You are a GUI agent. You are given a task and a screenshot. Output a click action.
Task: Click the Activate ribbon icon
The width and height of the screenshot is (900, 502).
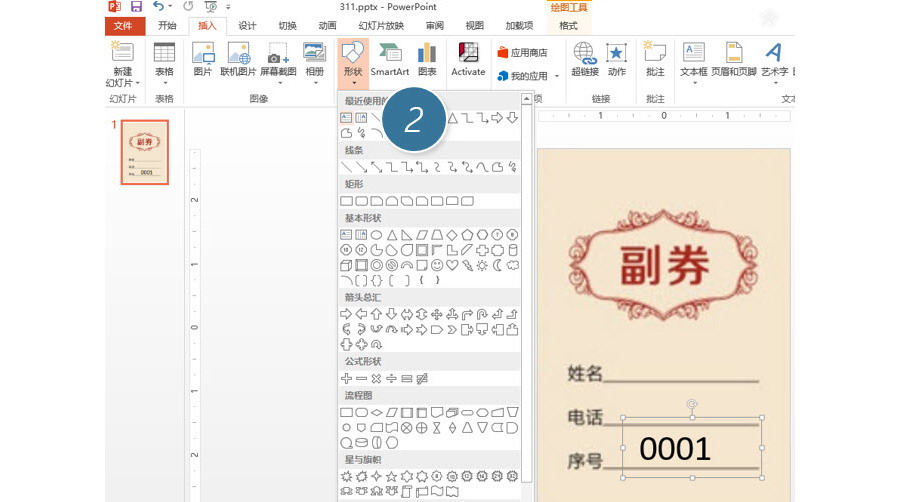pos(468,60)
